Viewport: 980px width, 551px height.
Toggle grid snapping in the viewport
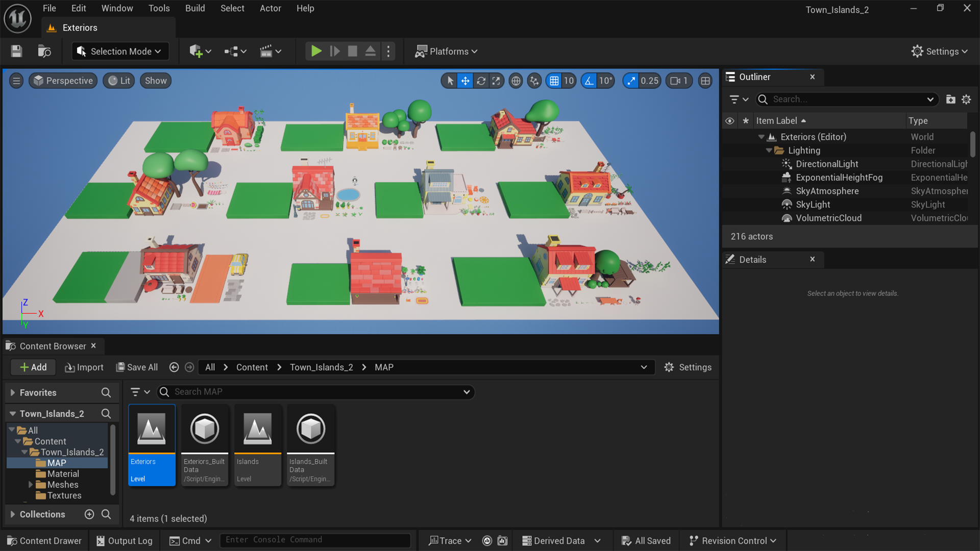(x=554, y=81)
